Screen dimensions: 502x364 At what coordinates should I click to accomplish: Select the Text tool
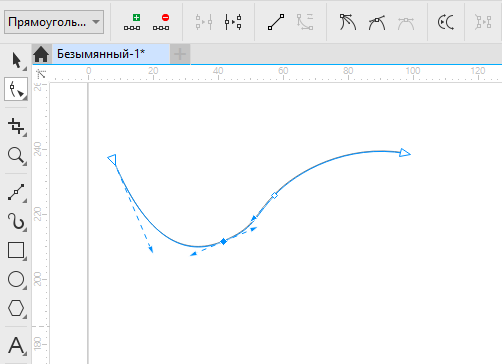coord(16,345)
